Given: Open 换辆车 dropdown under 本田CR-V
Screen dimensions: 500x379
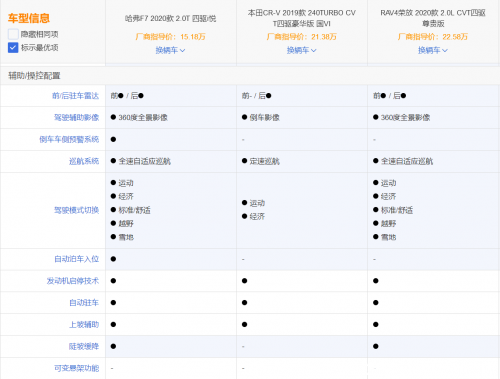Looking at the screenshot, I should (302, 50).
